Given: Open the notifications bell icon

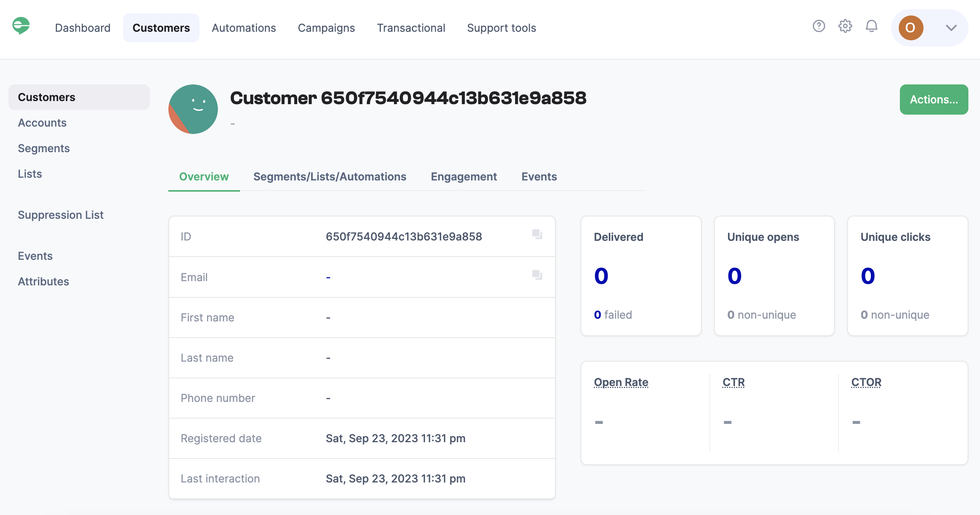Looking at the screenshot, I should 871,26.
